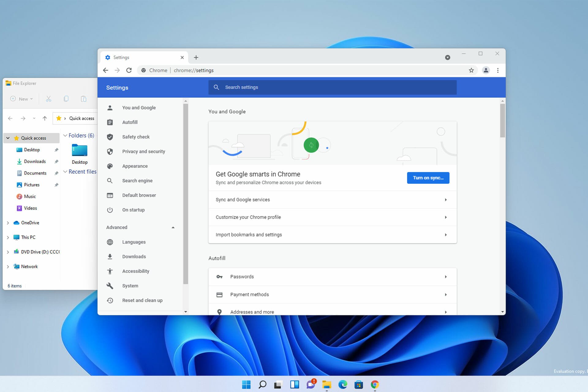
Task: Click the System item under Advanced
Action: (130, 285)
